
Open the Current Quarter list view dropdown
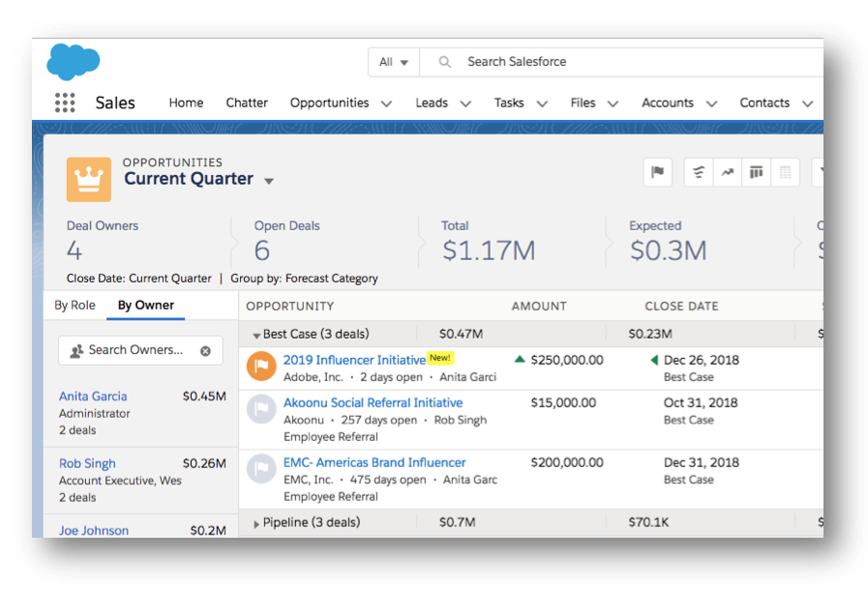[x=269, y=181]
